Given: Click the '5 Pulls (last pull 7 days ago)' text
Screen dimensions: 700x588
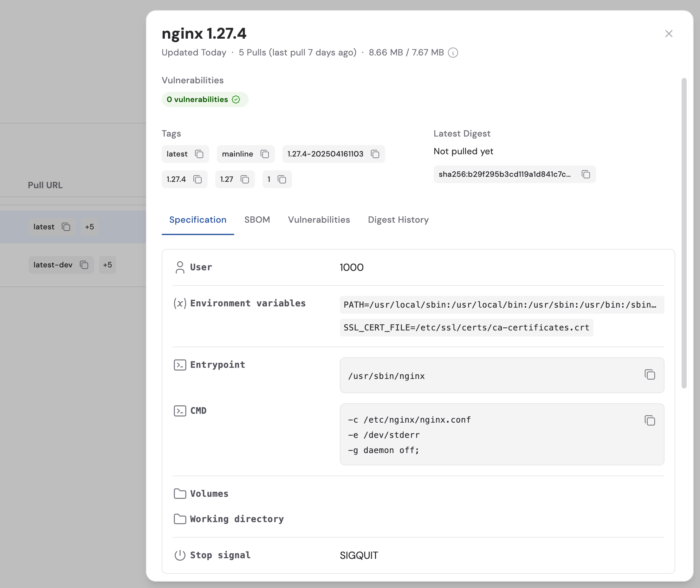Looking at the screenshot, I should click(297, 53).
